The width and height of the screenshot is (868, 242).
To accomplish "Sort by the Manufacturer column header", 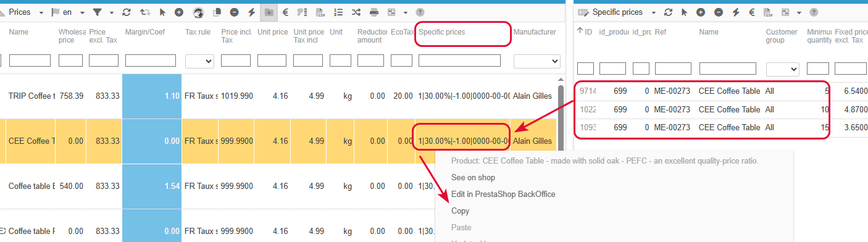I will (535, 32).
